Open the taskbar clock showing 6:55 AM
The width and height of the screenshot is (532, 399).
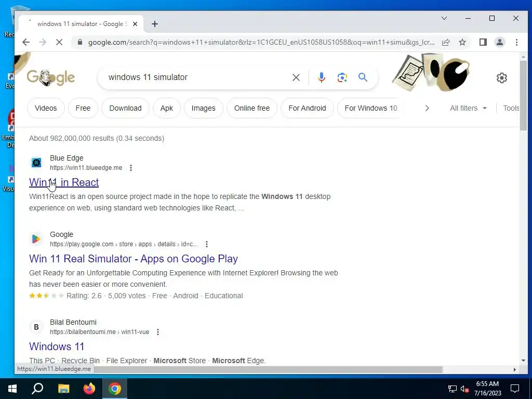(x=487, y=389)
